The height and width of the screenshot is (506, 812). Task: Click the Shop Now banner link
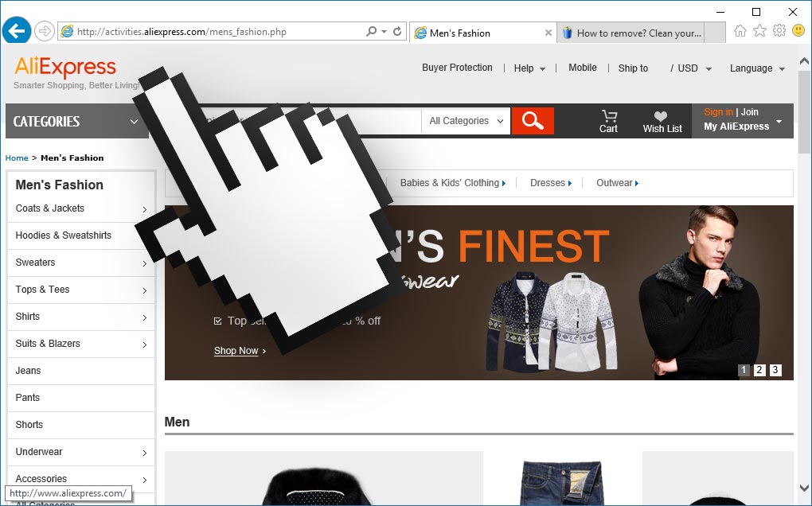[236, 351]
